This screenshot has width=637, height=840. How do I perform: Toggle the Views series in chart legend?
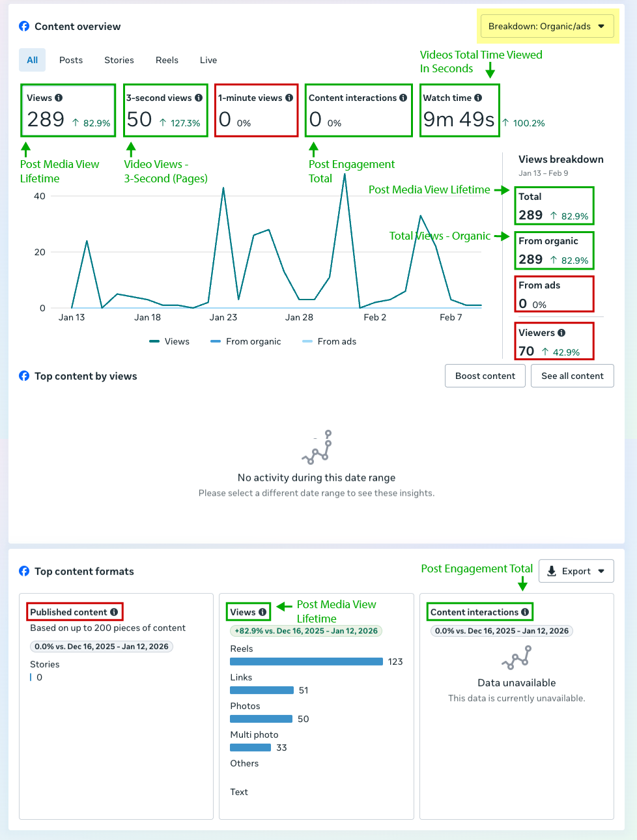coord(169,341)
